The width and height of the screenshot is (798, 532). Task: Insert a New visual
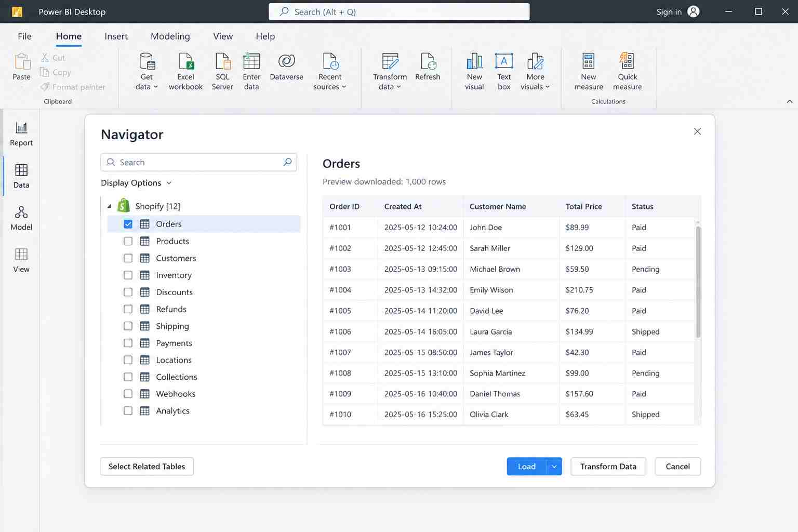(x=474, y=72)
